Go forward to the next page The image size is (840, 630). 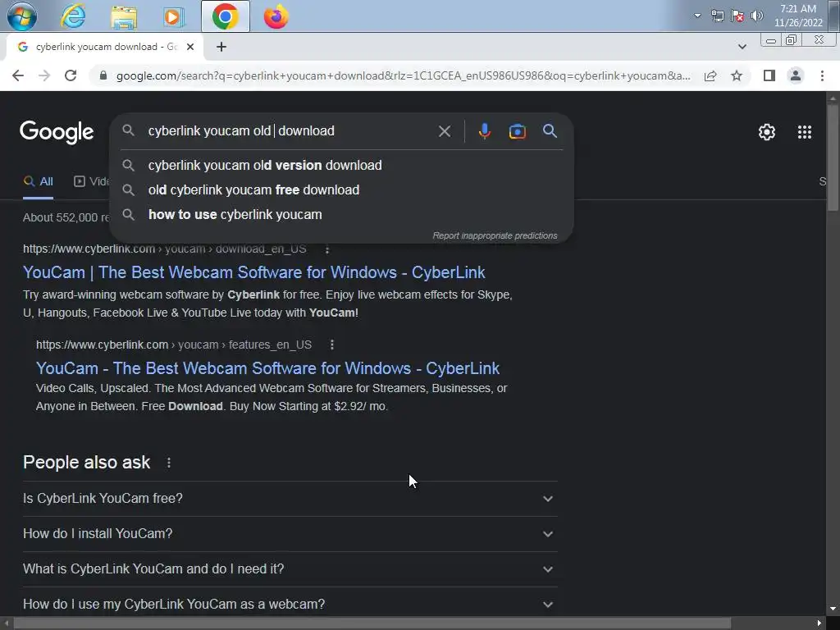tap(44, 75)
